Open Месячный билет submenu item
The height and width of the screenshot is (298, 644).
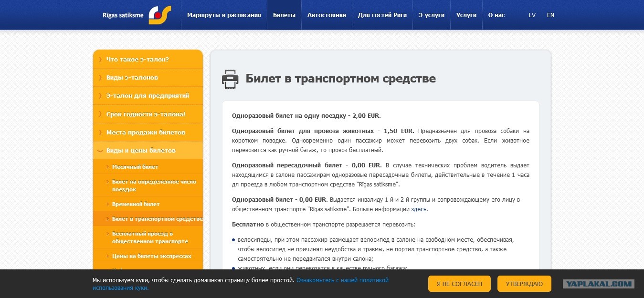tap(148, 167)
